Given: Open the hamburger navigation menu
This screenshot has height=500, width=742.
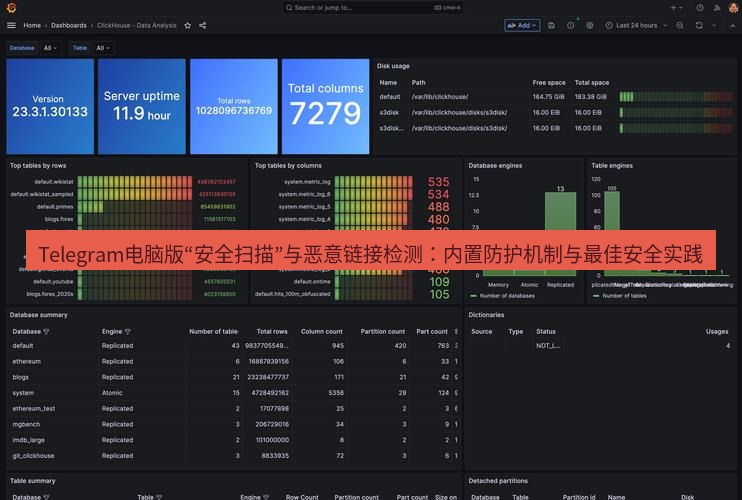Looking at the screenshot, I should 11,26.
